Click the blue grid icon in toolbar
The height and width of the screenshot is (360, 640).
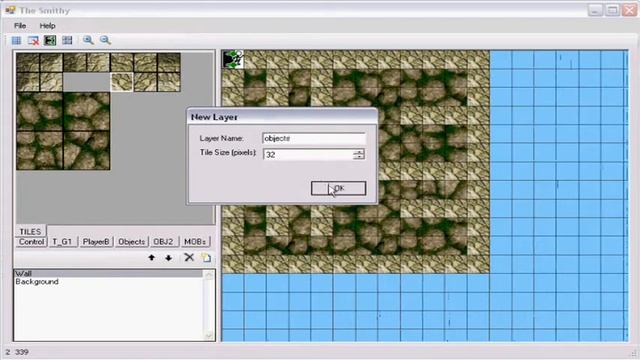tap(16, 40)
